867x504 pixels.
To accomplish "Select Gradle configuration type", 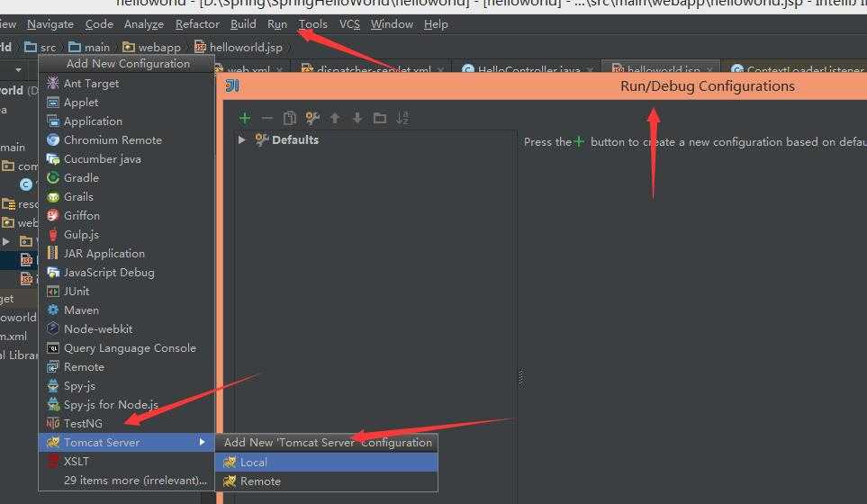I will click(127, 177).
